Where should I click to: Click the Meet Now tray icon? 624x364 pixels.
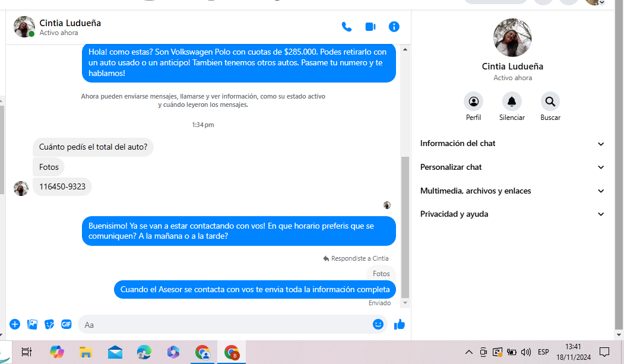point(483,352)
